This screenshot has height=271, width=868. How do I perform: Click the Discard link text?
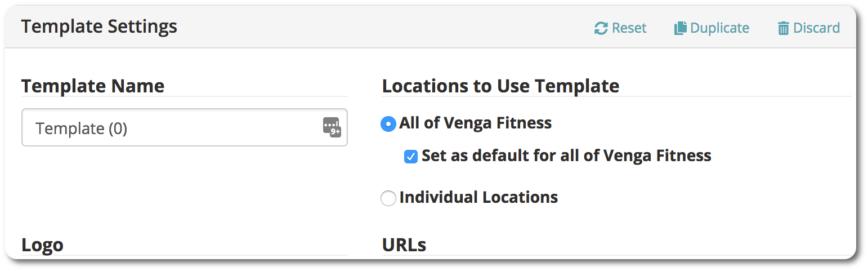tap(816, 28)
